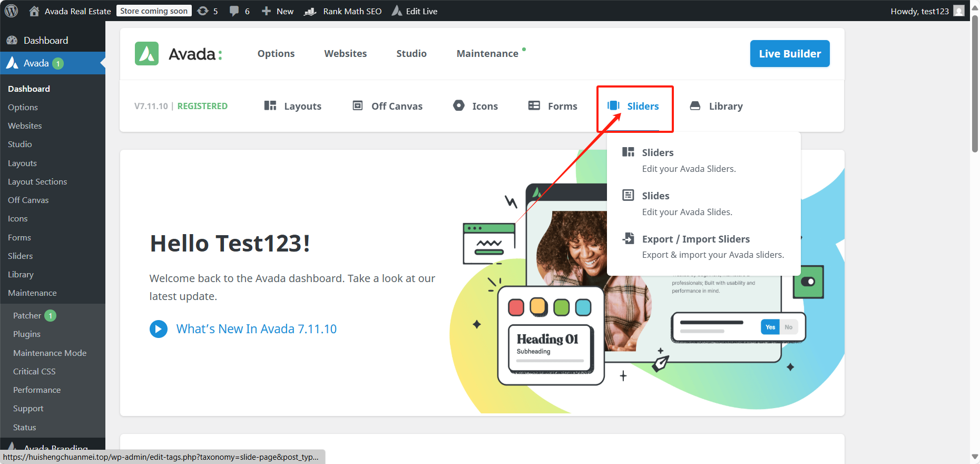Viewport: 980px width, 464px height.
Task: Click the WordPress logo icon
Action: 11,11
